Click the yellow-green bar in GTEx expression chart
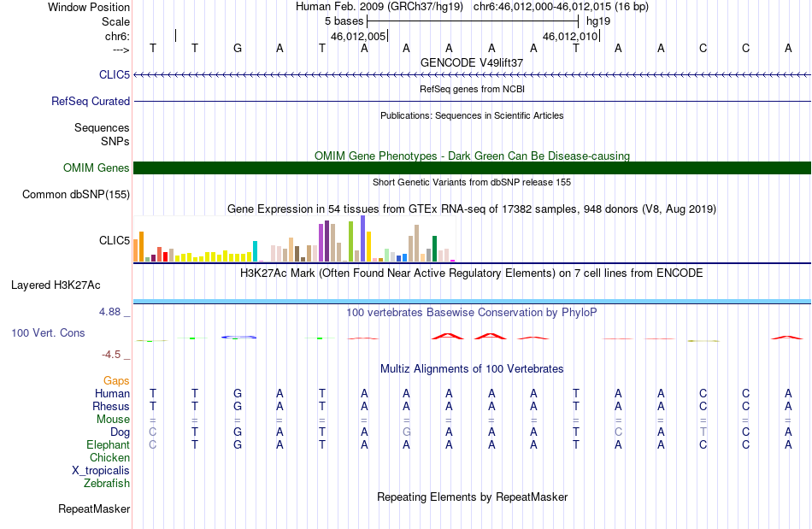The width and height of the screenshot is (812, 529). click(x=351, y=242)
